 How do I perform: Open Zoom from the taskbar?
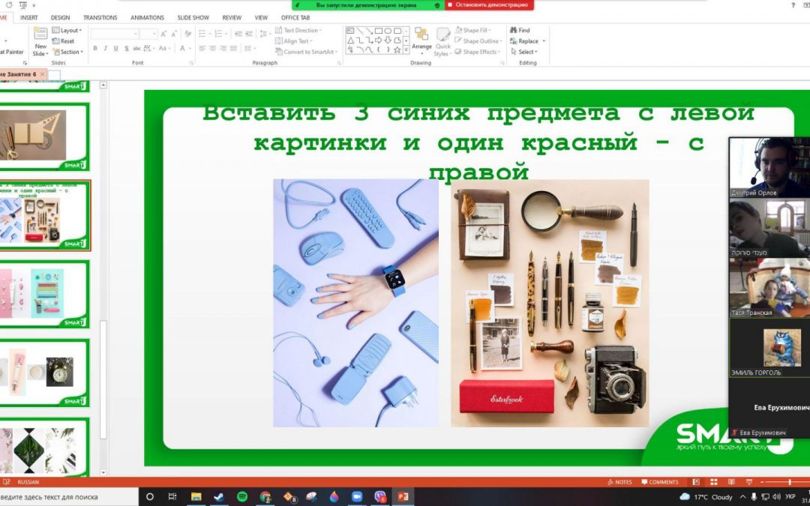(x=357, y=497)
